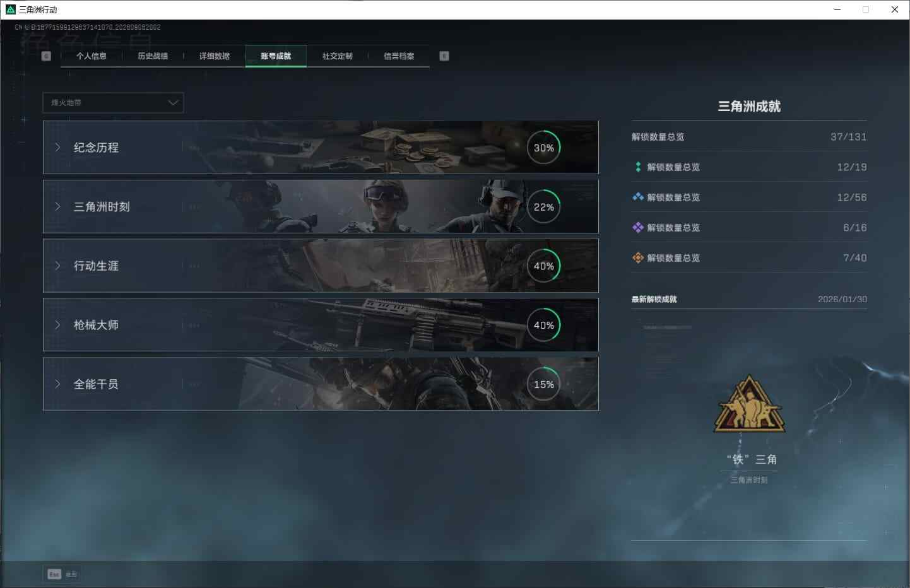
Task: Expand the 纪念历程 category chevron
Action: pos(57,148)
